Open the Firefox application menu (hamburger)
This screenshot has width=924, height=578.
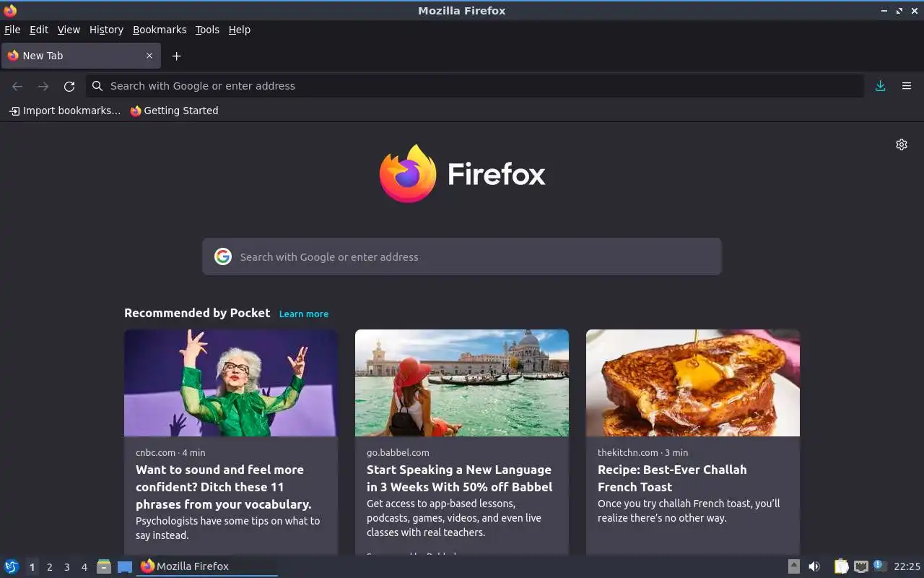[x=907, y=86]
